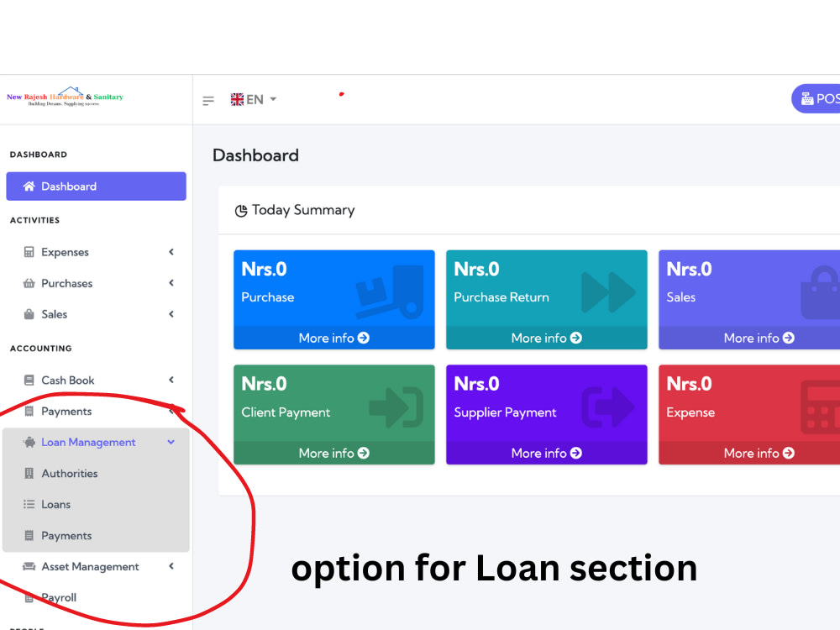
Task: Open Payments under Accounting
Action: 97,411
